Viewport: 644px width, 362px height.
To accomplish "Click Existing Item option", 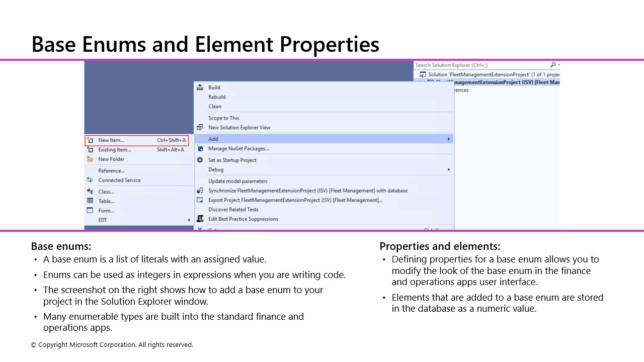I will click(x=114, y=149).
